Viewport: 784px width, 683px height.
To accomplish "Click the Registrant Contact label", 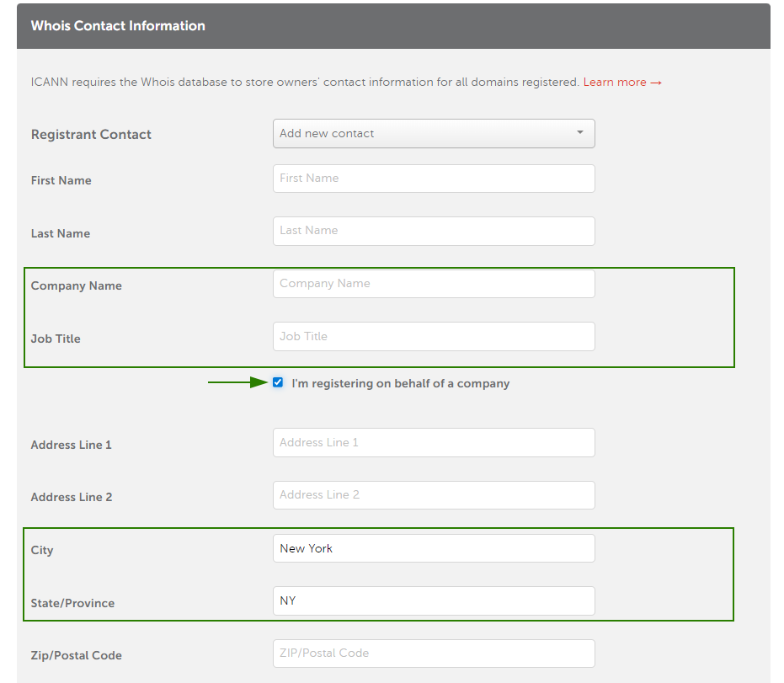I will click(x=91, y=135).
